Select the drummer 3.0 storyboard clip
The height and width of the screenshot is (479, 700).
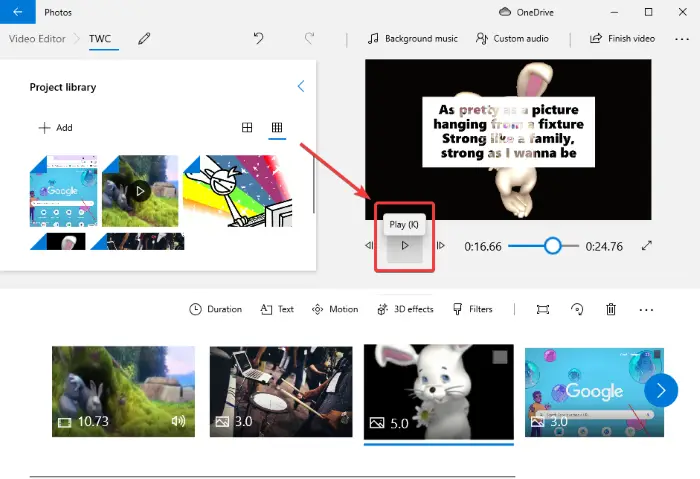click(x=281, y=392)
